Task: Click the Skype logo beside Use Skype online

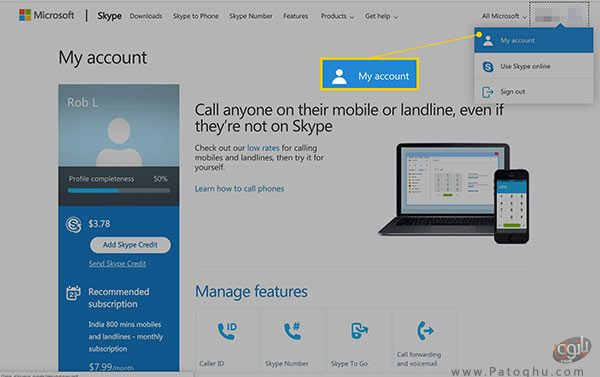Action: tap(488, 67)
